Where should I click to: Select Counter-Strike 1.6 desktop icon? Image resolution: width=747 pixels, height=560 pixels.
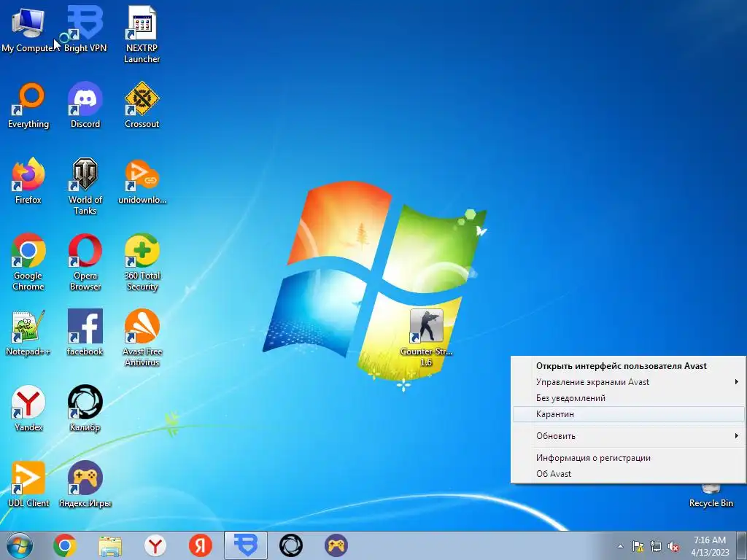(x=426, y=338)
